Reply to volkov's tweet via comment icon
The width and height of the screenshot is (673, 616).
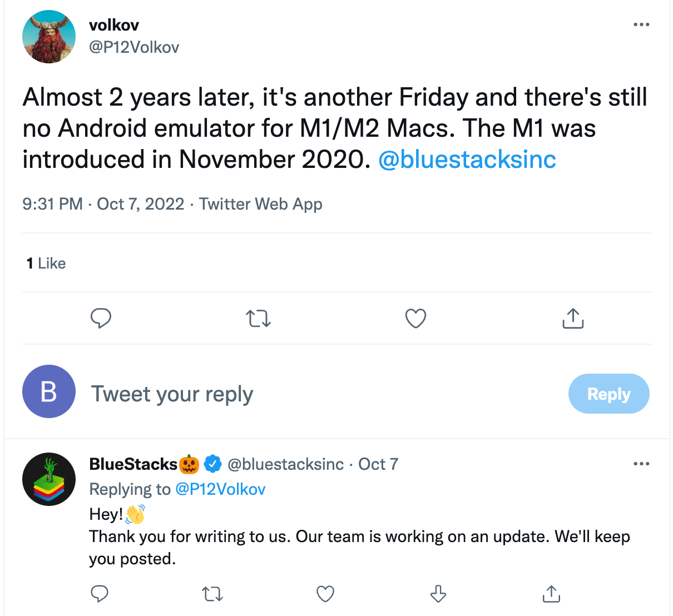click(101, 318)
